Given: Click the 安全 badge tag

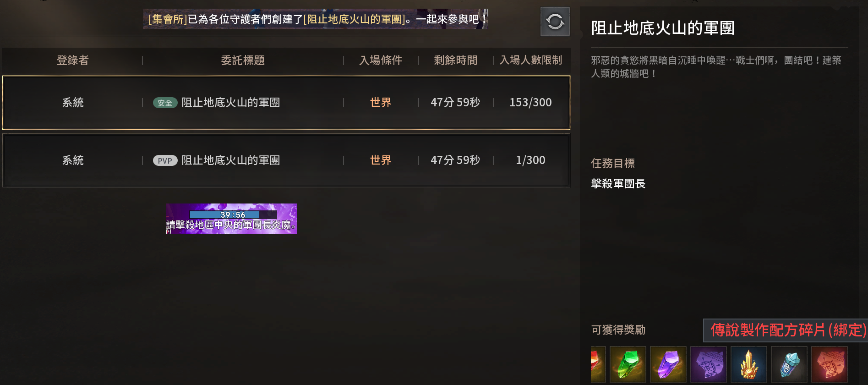Looking at the screenshot, I should pos(165,103).
